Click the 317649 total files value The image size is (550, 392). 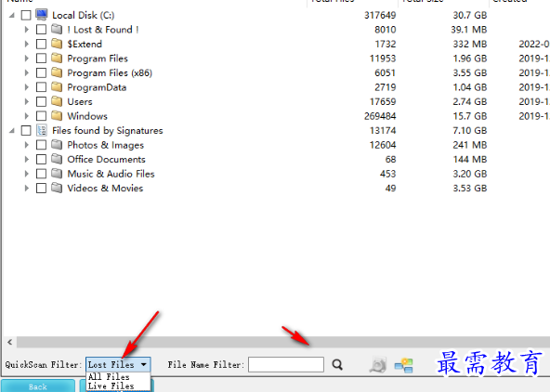tap(380, 15)
